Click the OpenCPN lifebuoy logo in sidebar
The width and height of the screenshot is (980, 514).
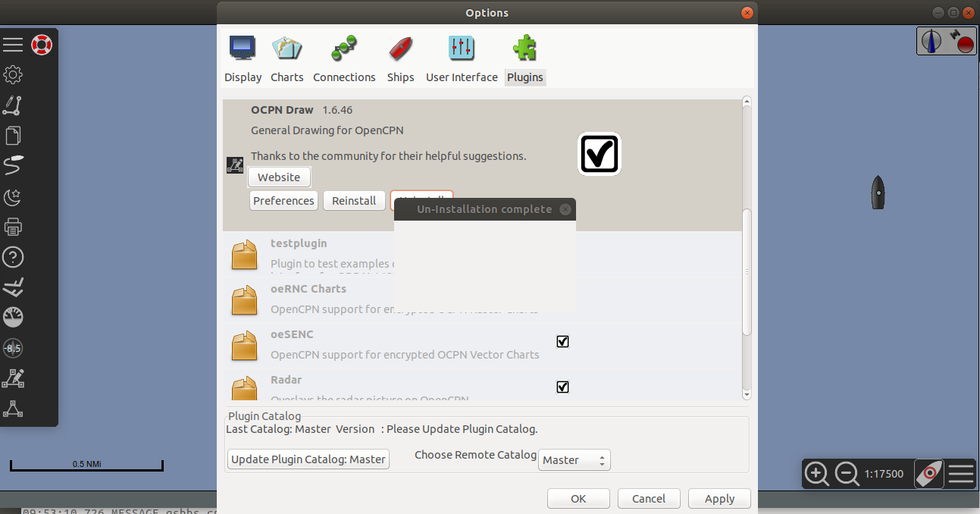pyautogui.click(x=41, y=44)
